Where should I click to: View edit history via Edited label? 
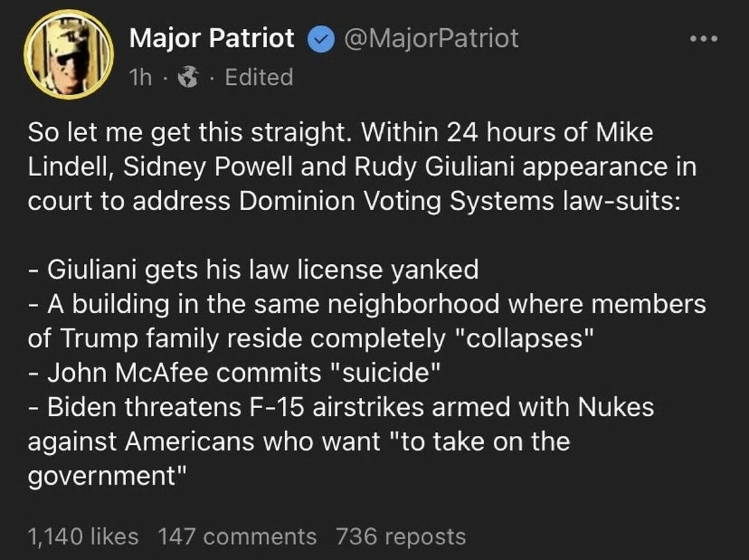(x=259, y=77)
